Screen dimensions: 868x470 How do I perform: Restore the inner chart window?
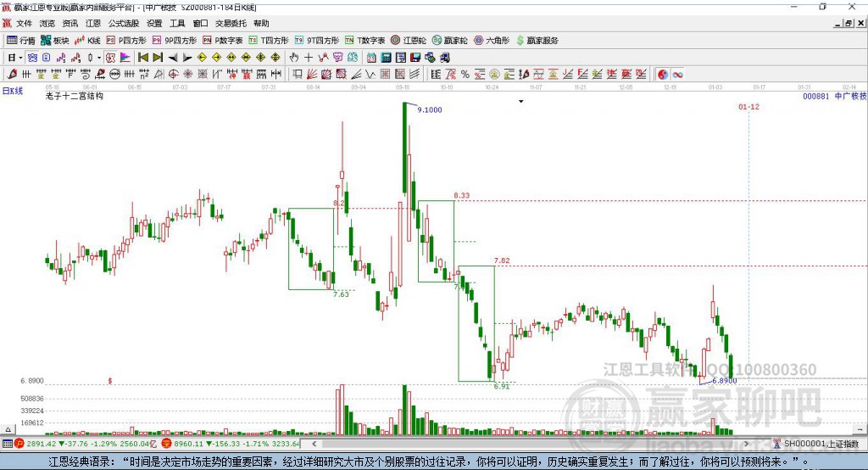[849, 23]
